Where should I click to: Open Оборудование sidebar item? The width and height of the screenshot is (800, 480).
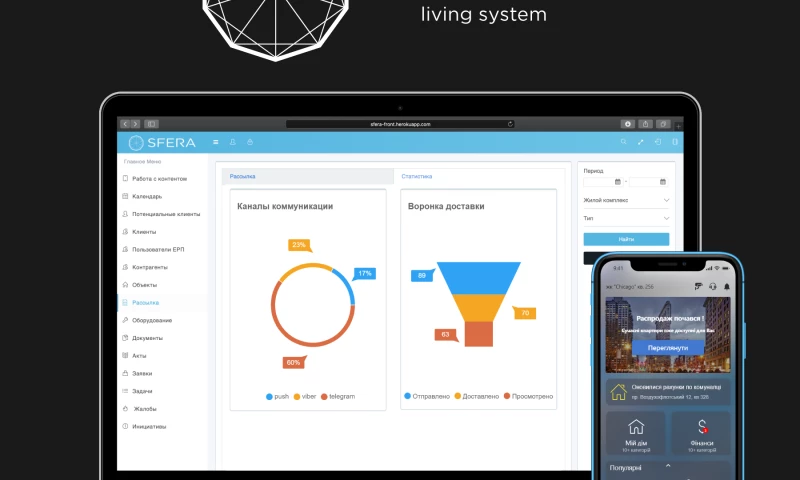click(162, 320)
